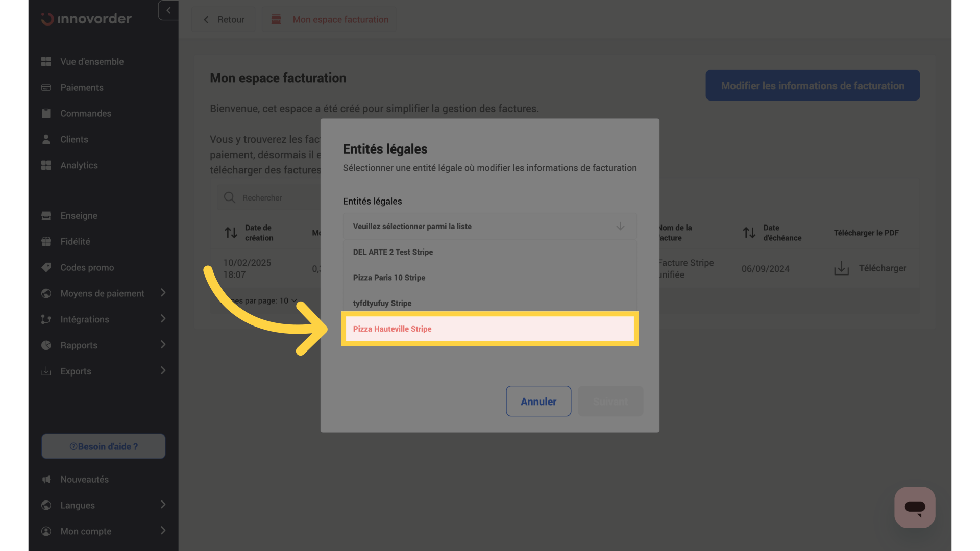Viewport: 980px width, 551px height.
Task: Expand the Moyens de paiement submenu
Action: 163,293
